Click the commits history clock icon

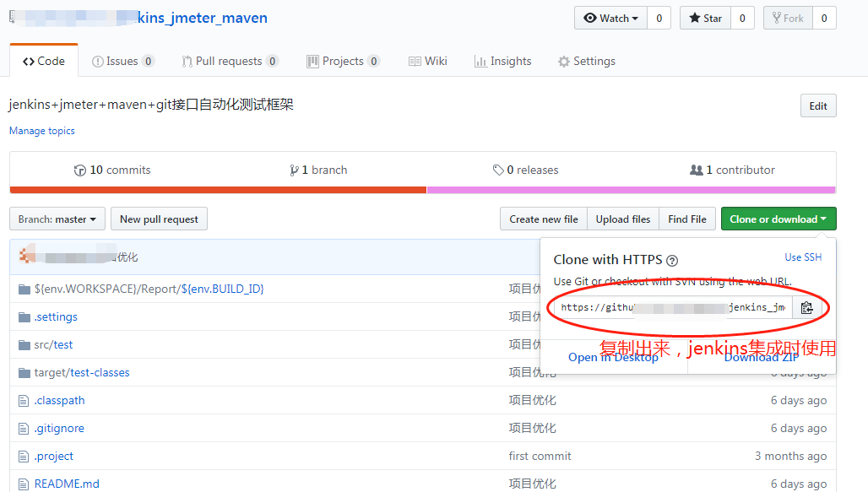(79, 169)
